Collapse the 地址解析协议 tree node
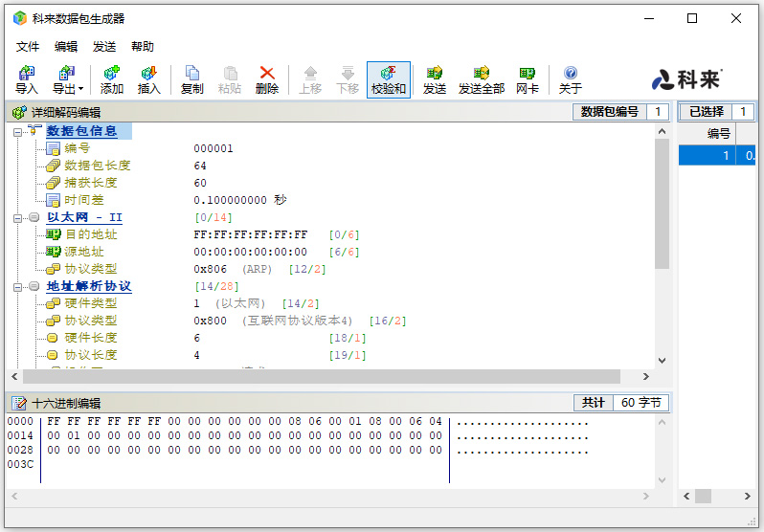 [x=17, y=287]
